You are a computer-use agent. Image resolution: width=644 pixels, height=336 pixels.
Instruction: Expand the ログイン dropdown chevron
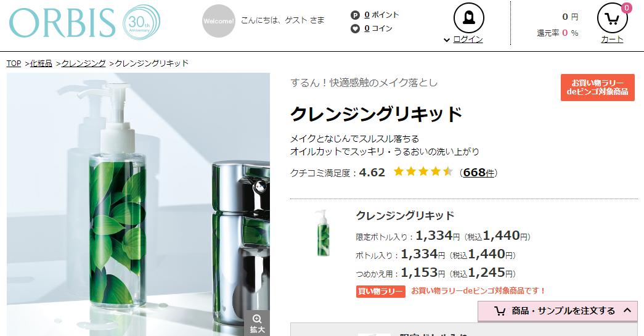(x=447, y=40)
